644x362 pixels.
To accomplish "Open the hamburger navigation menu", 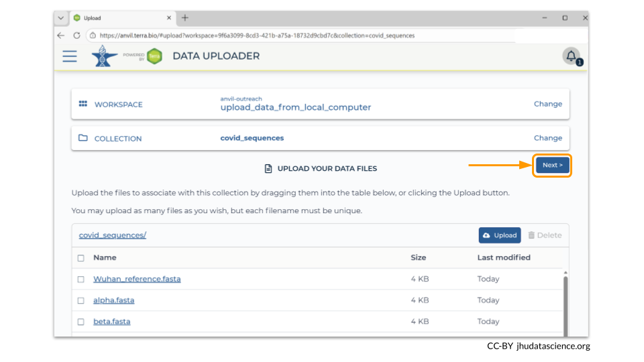I will click(x=70, y=56).
